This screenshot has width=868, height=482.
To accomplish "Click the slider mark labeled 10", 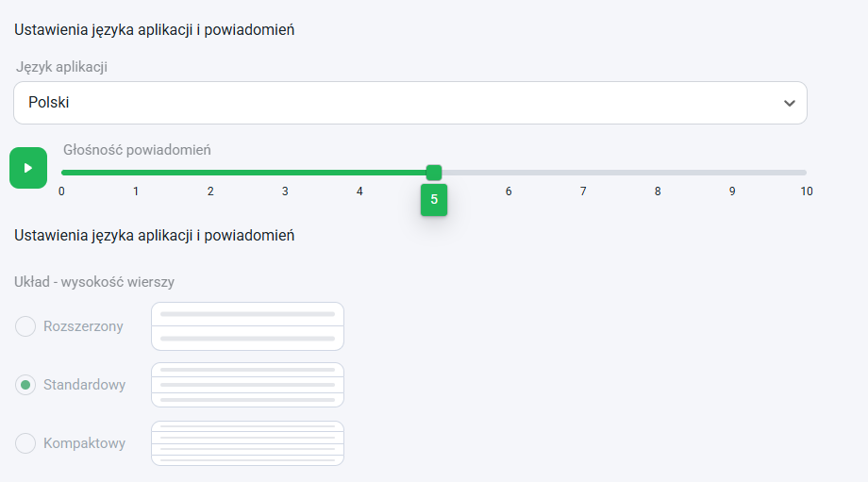I will pos(807,191).
